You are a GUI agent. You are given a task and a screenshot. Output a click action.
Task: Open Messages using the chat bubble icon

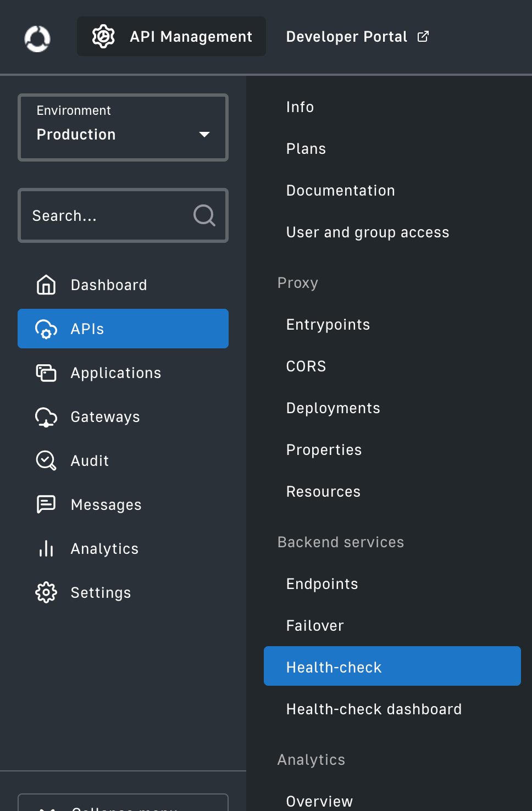pyautogui.click(x=46, y=504)
